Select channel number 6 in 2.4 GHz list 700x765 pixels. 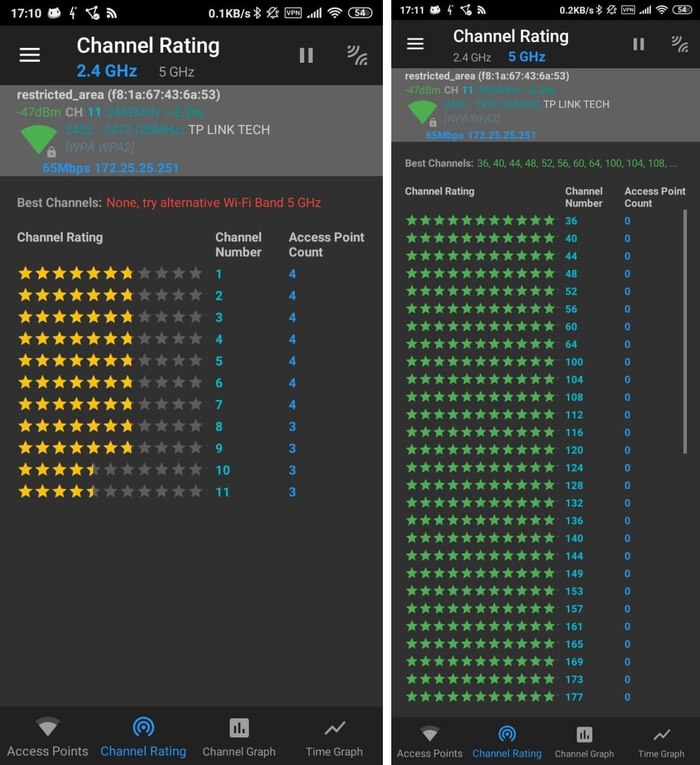(219, 383)
